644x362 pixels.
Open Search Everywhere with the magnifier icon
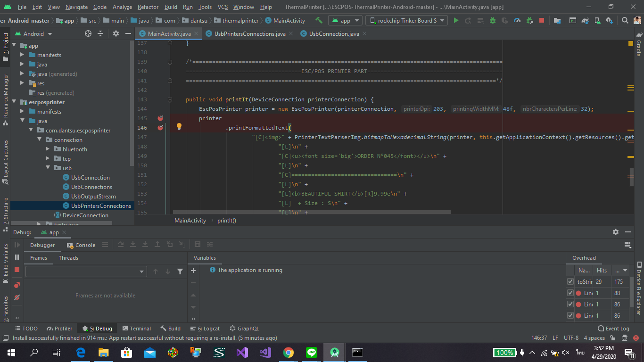[624, 21]
